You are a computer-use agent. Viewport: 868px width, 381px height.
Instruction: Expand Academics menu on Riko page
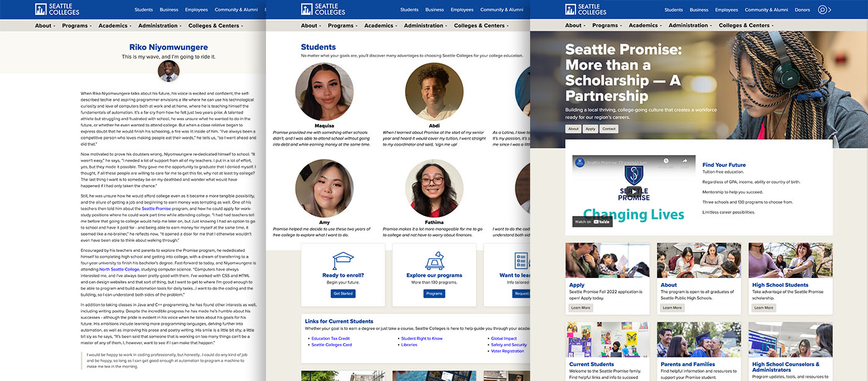click(x=115, y=25)
